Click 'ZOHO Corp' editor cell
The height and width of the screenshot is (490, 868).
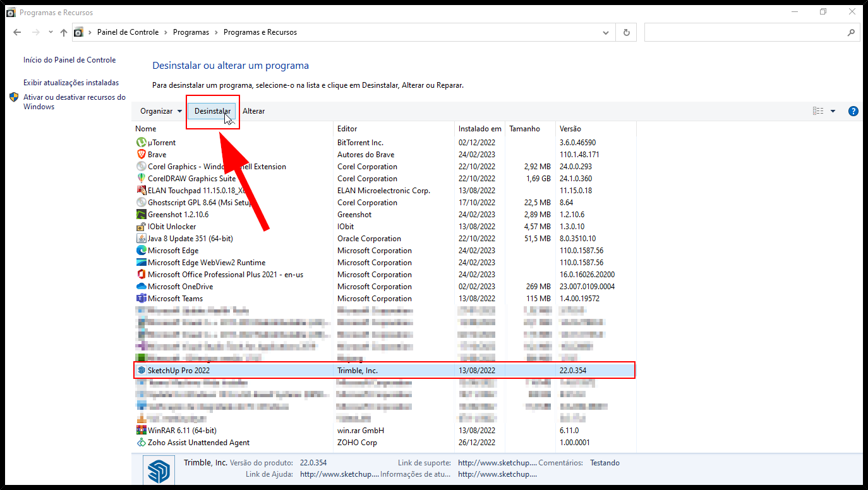[357, 443]
